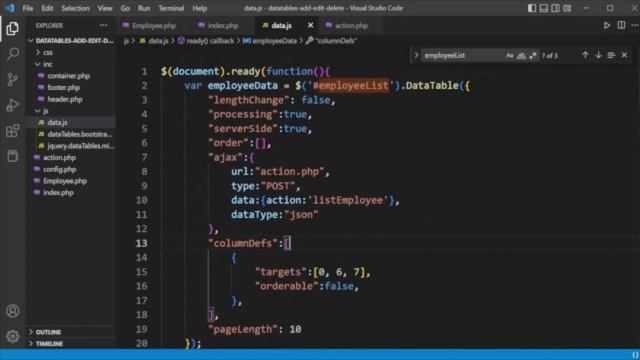This screenshot has height=360, width=640.
Task: Open the Manage gear icon
Action: (x=13, y=336)
